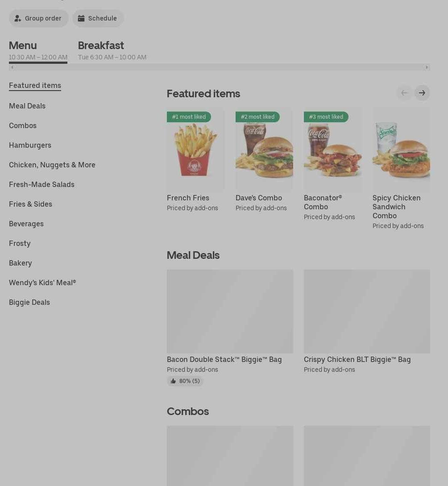This screenshot has width=448, height=486.
Task: Open the French Fries item image
Action: [195, 150]
